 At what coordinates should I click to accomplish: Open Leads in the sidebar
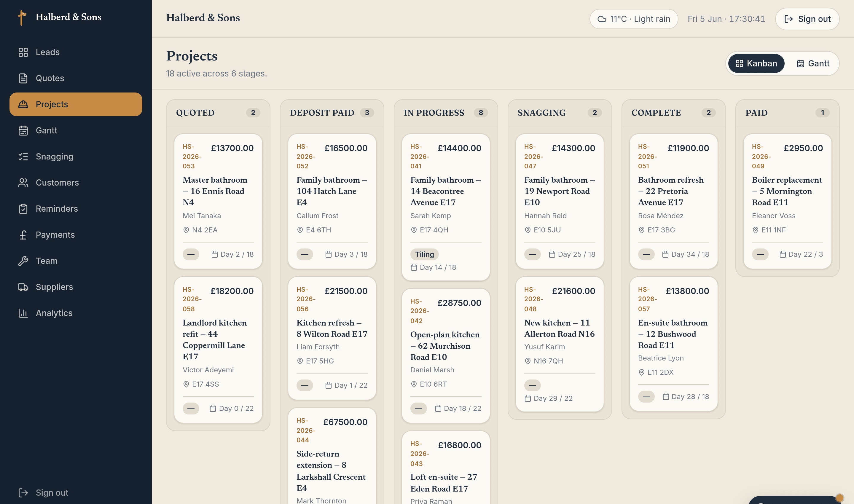[x=76, y=52]
